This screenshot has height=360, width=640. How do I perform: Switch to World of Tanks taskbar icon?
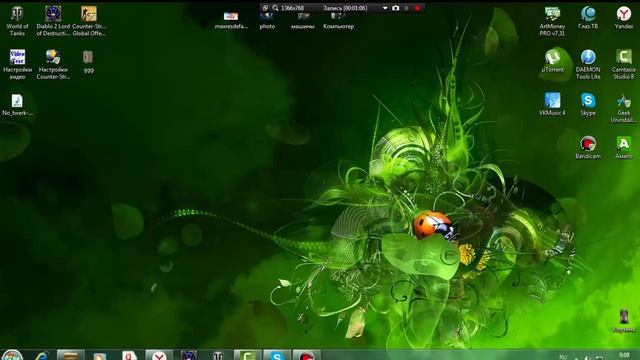pos(218,355)
